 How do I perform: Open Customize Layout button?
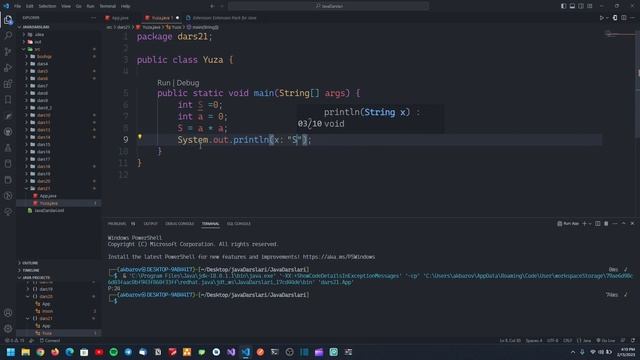coord(590,6)
